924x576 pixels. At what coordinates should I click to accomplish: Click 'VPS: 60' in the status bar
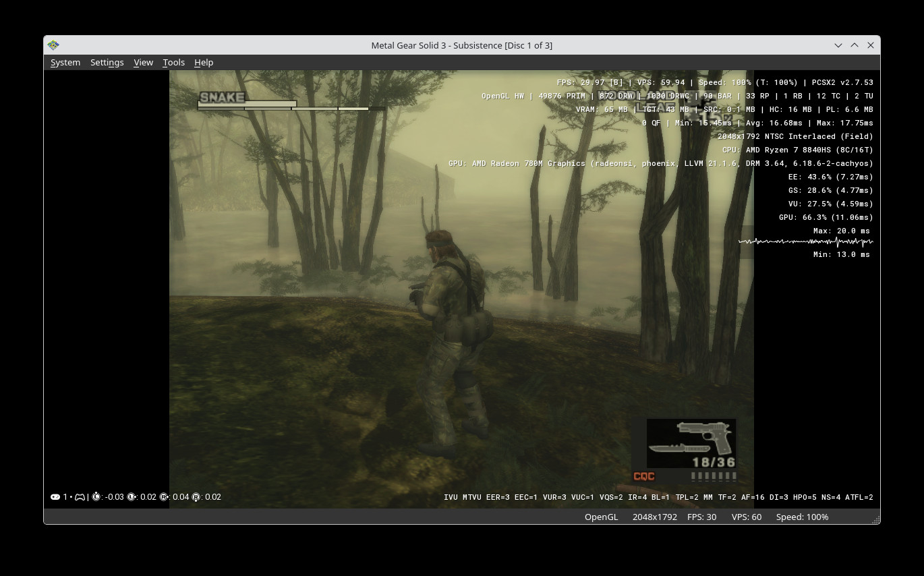click(747, 517)
